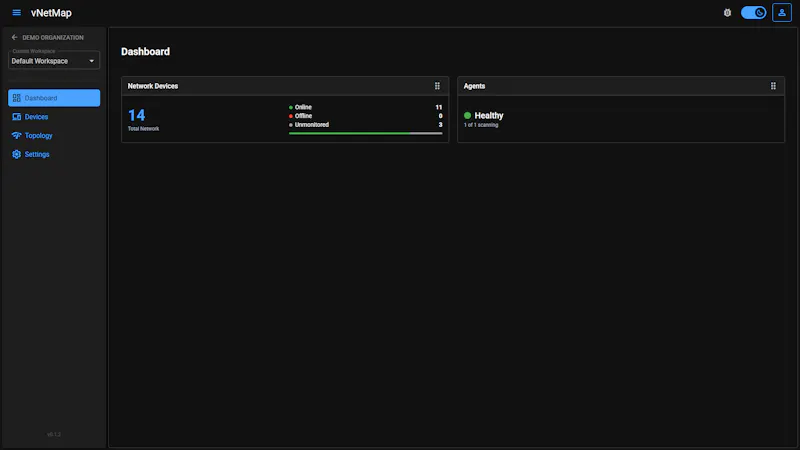Select the Dashboard menu item

tap(54, 98)
